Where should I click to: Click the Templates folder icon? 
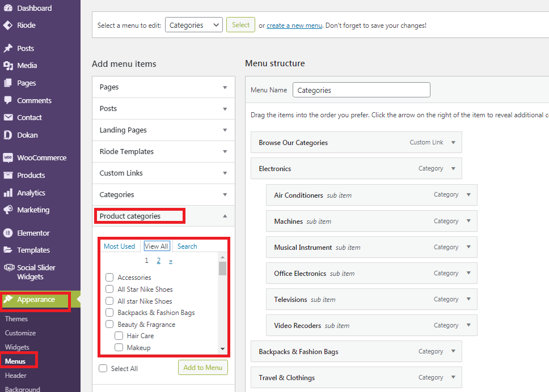pyautogui.click(x=8, y=250)
